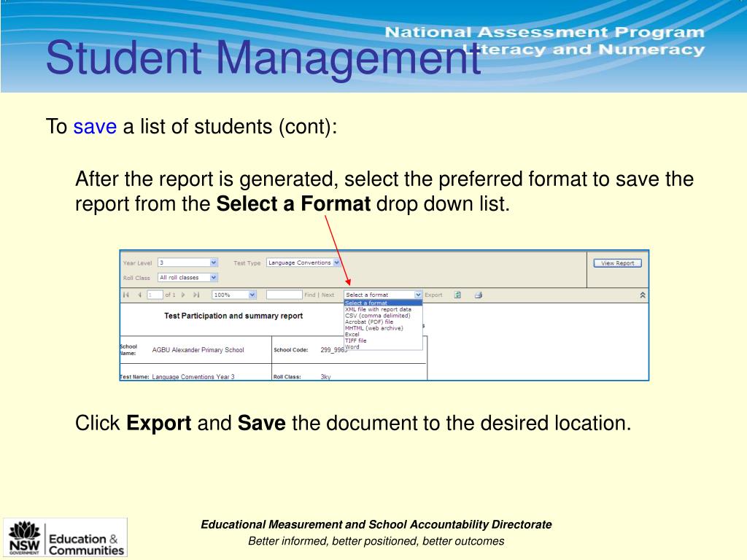
Task: Click the Next search link
Action: (x=328, y=295)
